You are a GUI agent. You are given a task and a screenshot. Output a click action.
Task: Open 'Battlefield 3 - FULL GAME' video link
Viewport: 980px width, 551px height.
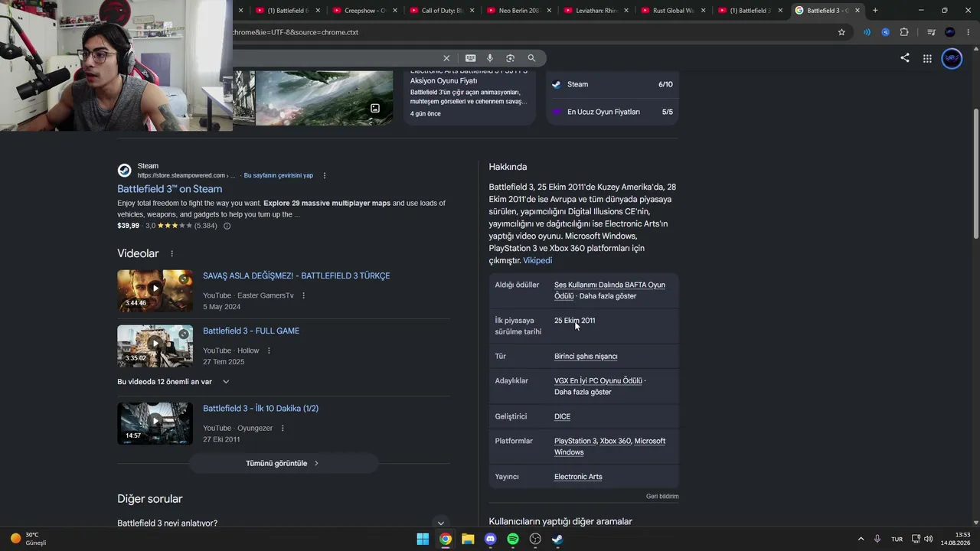tap(251, 331)
